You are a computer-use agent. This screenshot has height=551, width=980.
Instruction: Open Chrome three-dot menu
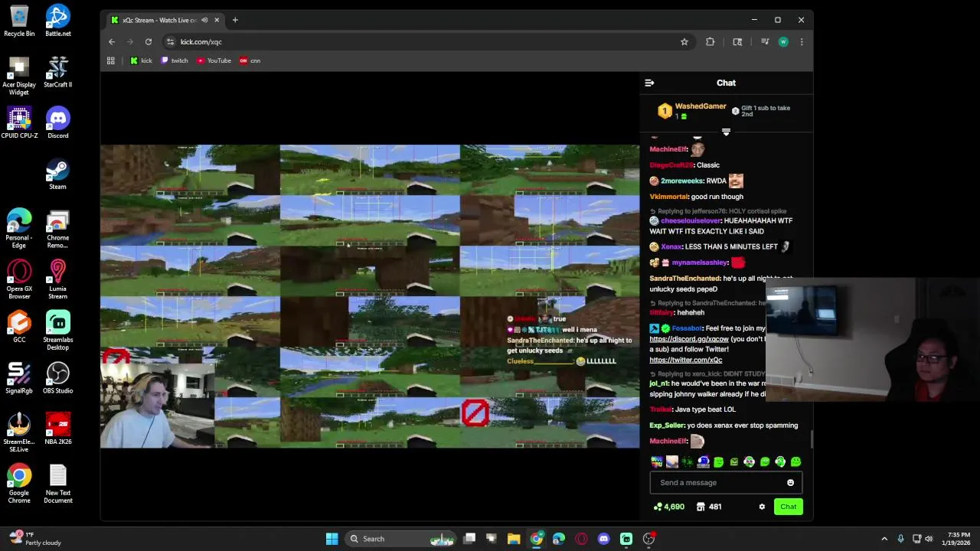[802, 42]
